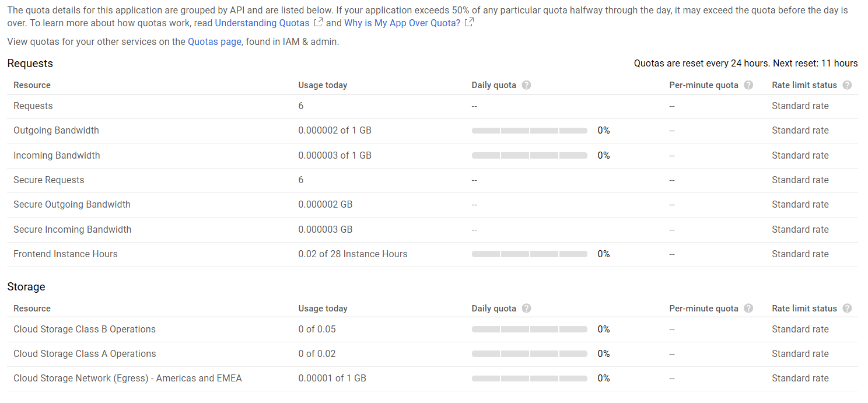
Task: Open Why is My App Over Quota link
Action: (402, 23)
